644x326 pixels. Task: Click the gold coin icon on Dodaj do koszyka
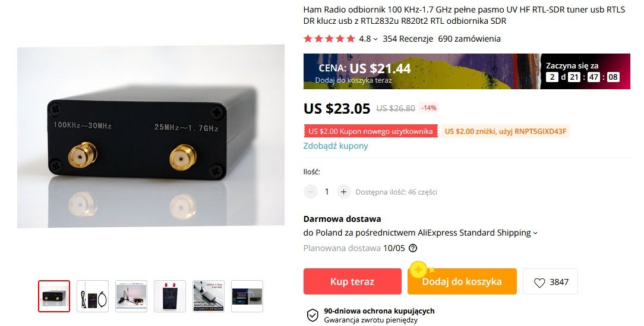coord(419,270)
